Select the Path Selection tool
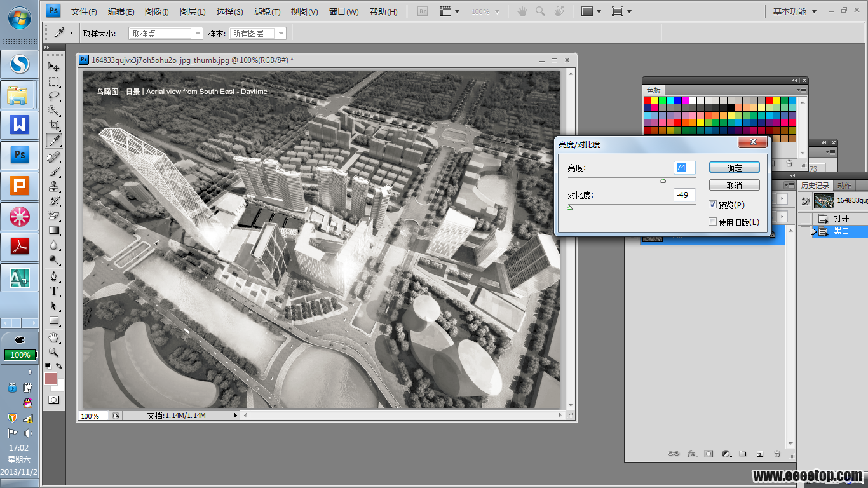 pos(54,306)
